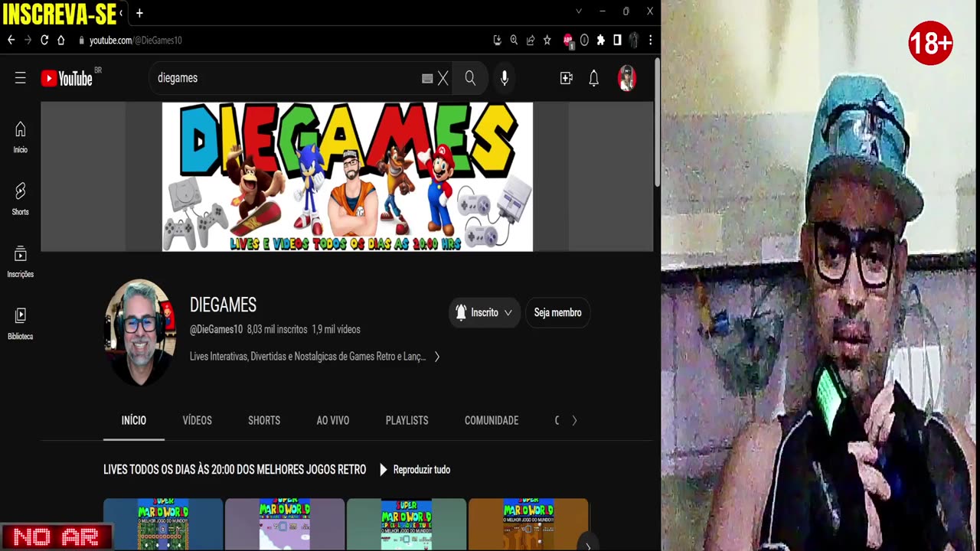Click the DIEGAMES channel name
The image size is (980, 551).
(223, 305)
